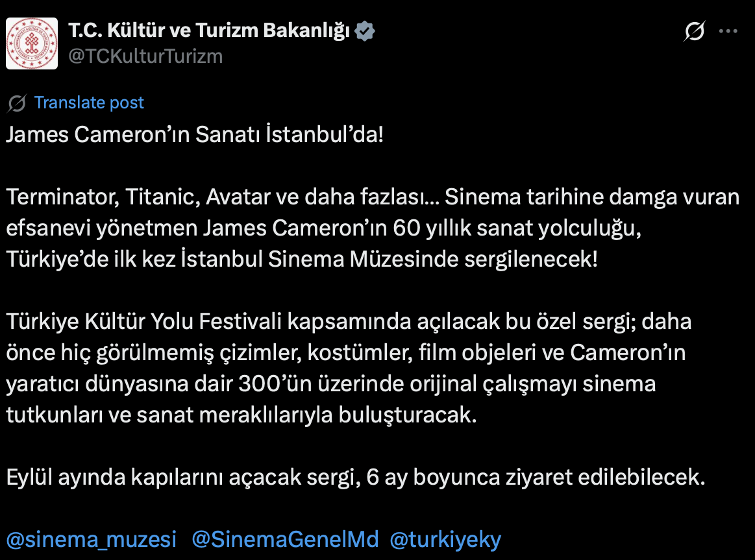Open the @SinemaGenelMd mention
This screenshot has width=755, height=560.
286,540
